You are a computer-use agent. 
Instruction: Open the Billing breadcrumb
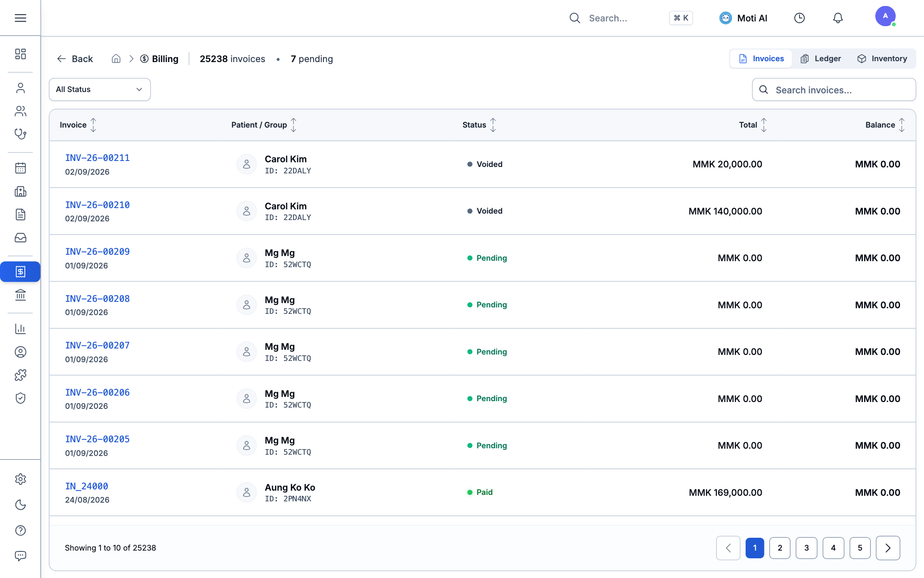click(159, 59)
